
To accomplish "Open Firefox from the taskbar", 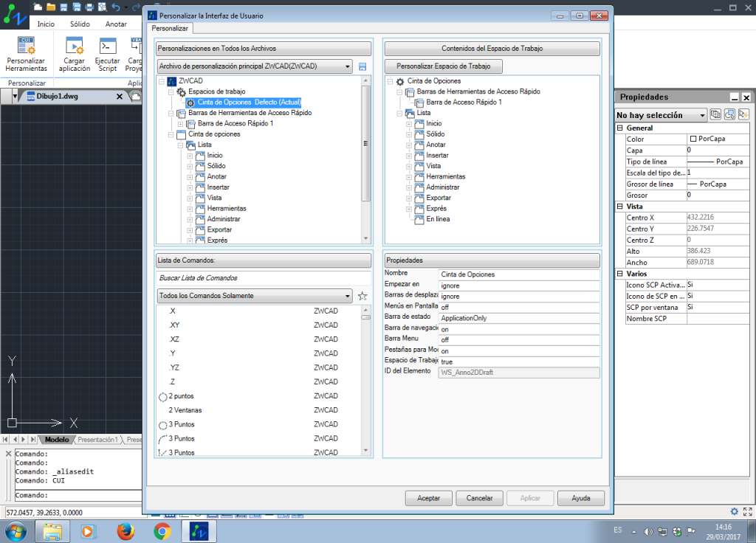I will 126,530.
